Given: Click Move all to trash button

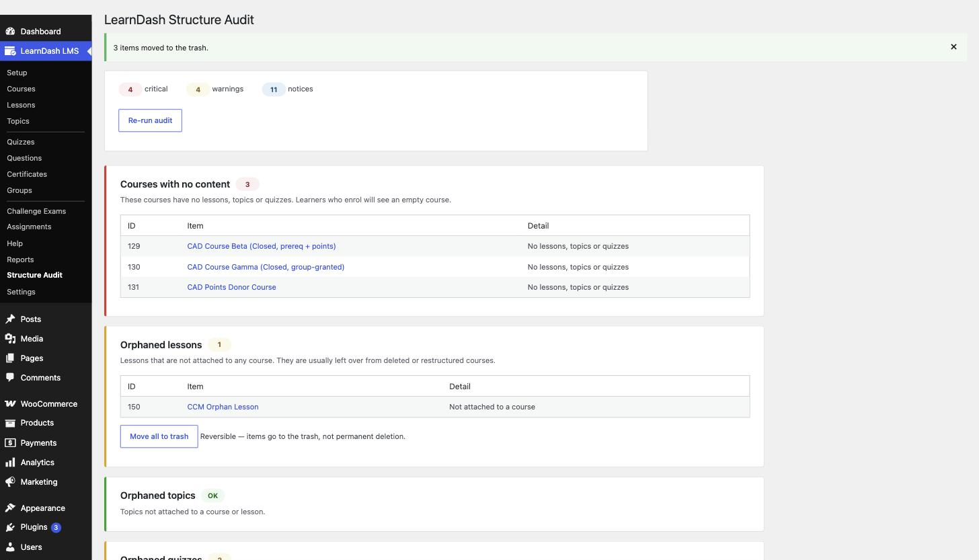Looking at the screenshot, I should click(x=159, y=436).
